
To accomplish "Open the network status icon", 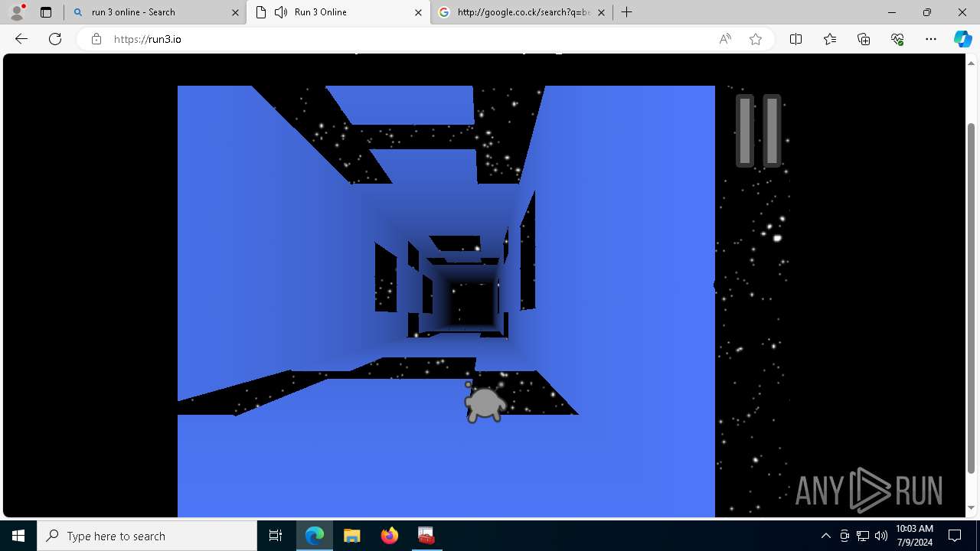I will pos(863,536).
